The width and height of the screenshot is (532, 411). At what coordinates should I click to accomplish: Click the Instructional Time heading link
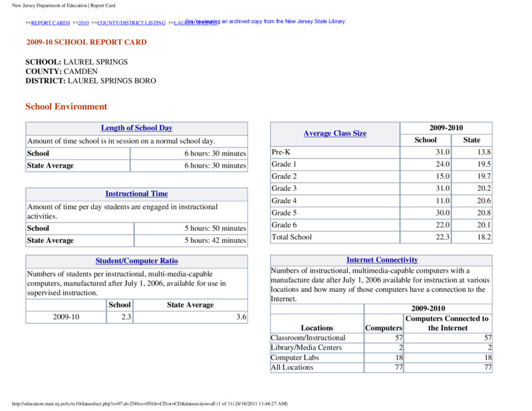(137, 194)
